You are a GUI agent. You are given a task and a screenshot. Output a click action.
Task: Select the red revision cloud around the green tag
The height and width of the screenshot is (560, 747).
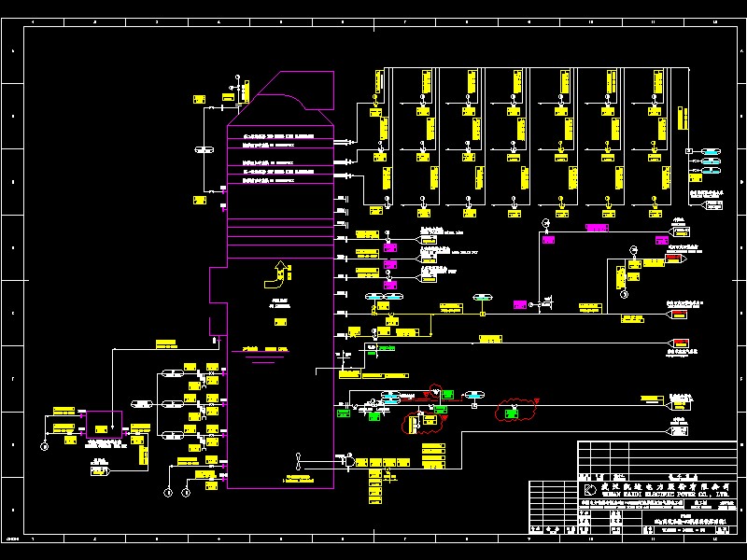pos(515,411)
